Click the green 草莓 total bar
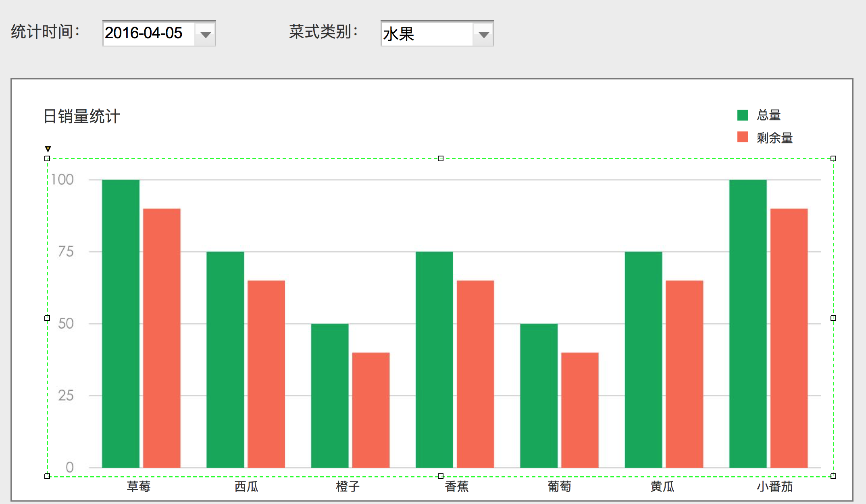The width and height of the screenshot is (866, 504). [121, 323]
